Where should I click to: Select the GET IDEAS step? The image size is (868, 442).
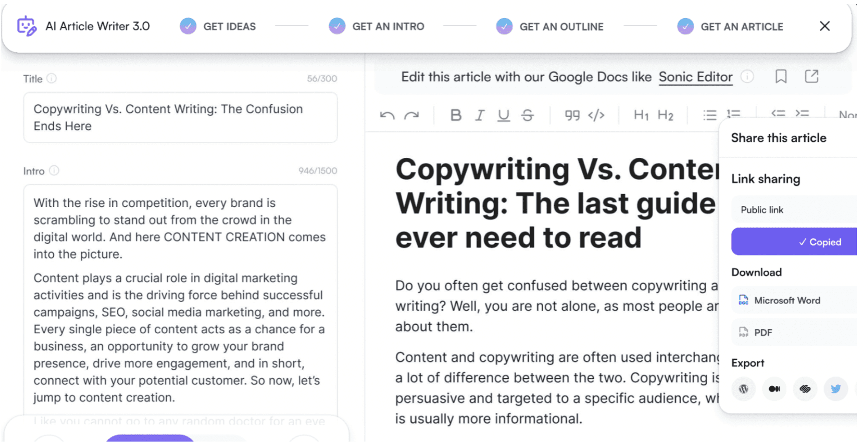click(229, 26)
